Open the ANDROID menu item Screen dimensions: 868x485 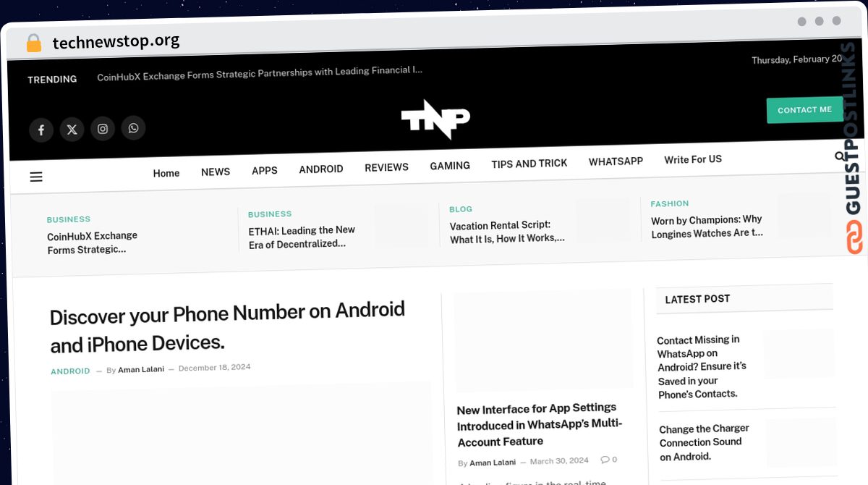coord(321,169)
